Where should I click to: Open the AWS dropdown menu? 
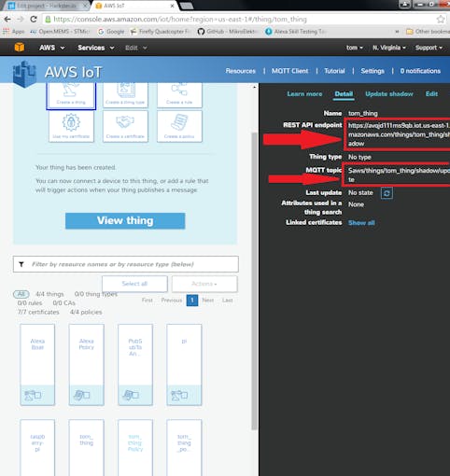[x=51, y=48]
